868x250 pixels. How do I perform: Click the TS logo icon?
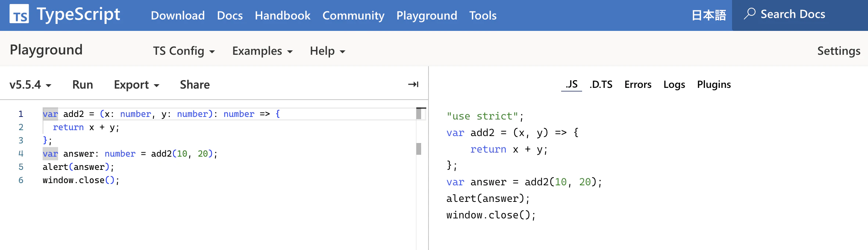(19, 14)
